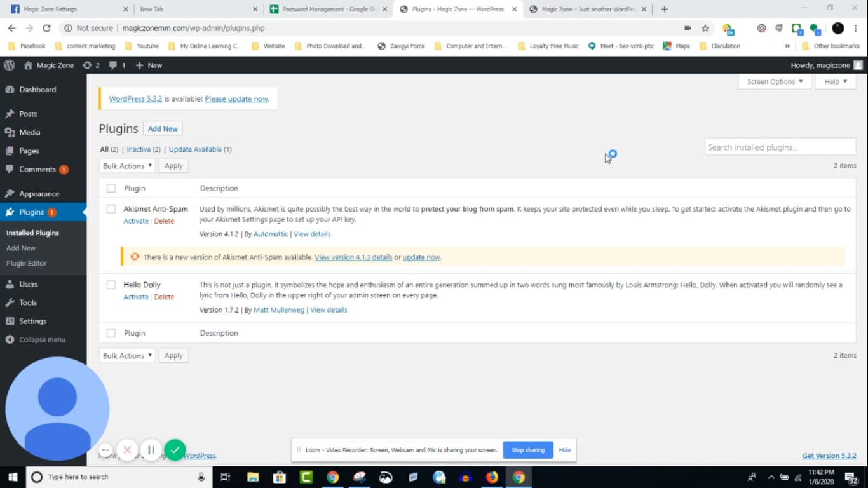
Task: Open the Plugin Editor submenu item
Action: 26,263
